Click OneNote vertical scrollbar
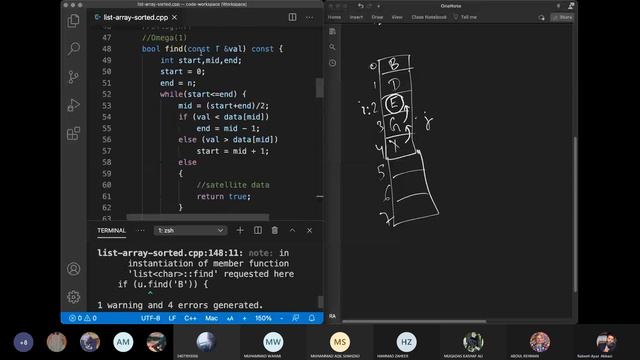The image size is (640, 360). point(575,214)
